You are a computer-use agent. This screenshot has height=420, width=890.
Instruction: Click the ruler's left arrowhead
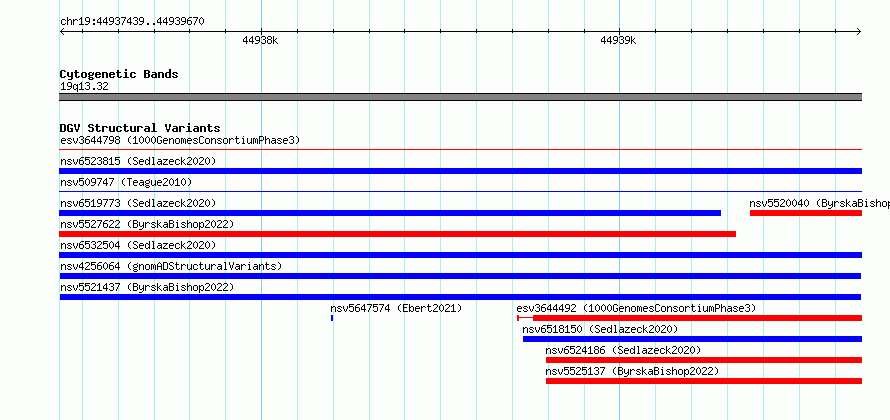click(x=62, y=32)
